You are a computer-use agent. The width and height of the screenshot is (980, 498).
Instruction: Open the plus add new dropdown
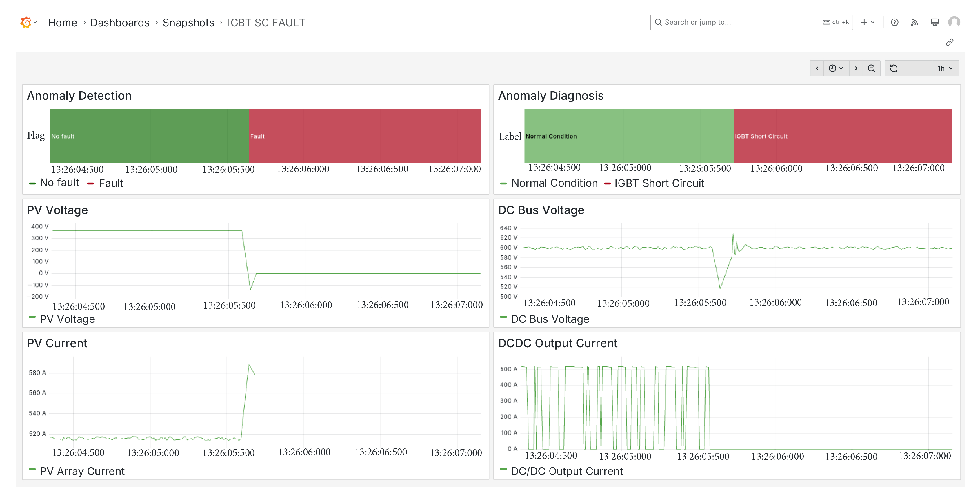pyautogui.click(x=867, y=22)
